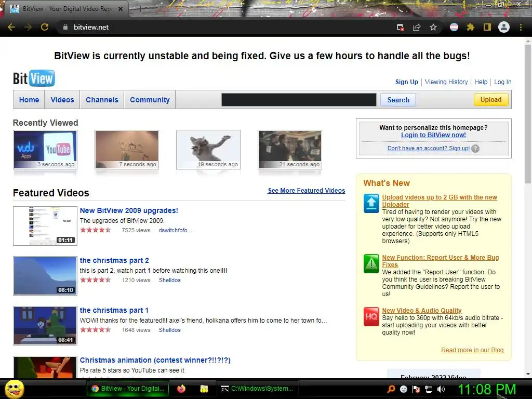Open the Videos navigation tab
The height and width of the screenshot is (399, 532).
click(62, 100)
